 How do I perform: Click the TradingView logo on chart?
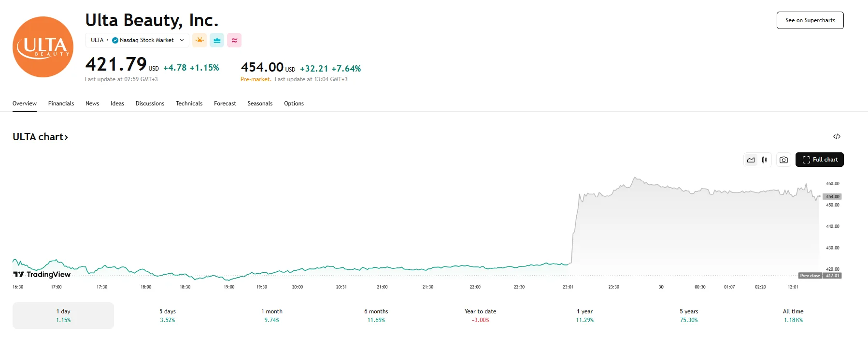click(x=42, y=274)
